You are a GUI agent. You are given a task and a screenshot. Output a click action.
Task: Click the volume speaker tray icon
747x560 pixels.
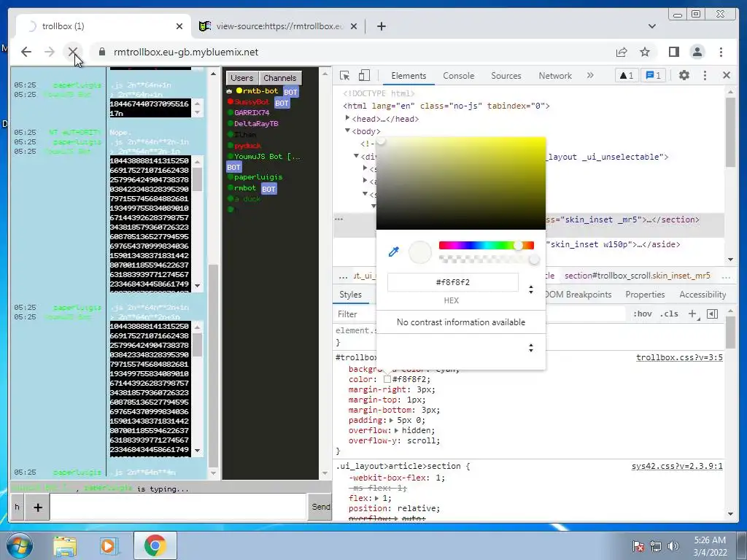coord(673,545)
